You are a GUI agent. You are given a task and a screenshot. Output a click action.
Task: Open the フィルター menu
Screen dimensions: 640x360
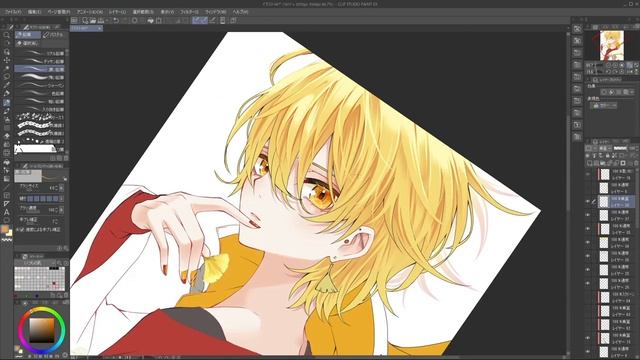point(189,12)
